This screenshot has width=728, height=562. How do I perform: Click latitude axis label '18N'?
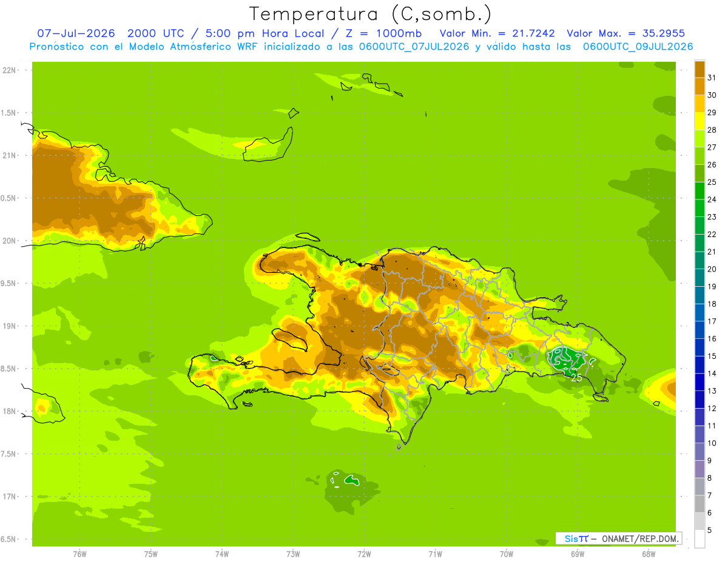coord(10,411)
